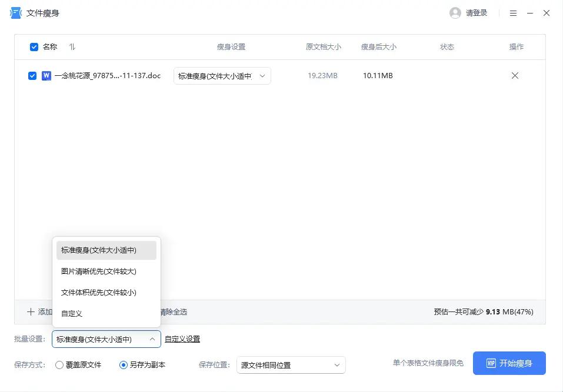Screen dimensions: 563x392
Task: Expand the 瘦身设置 dropdown in the file row
Action: 262,75
